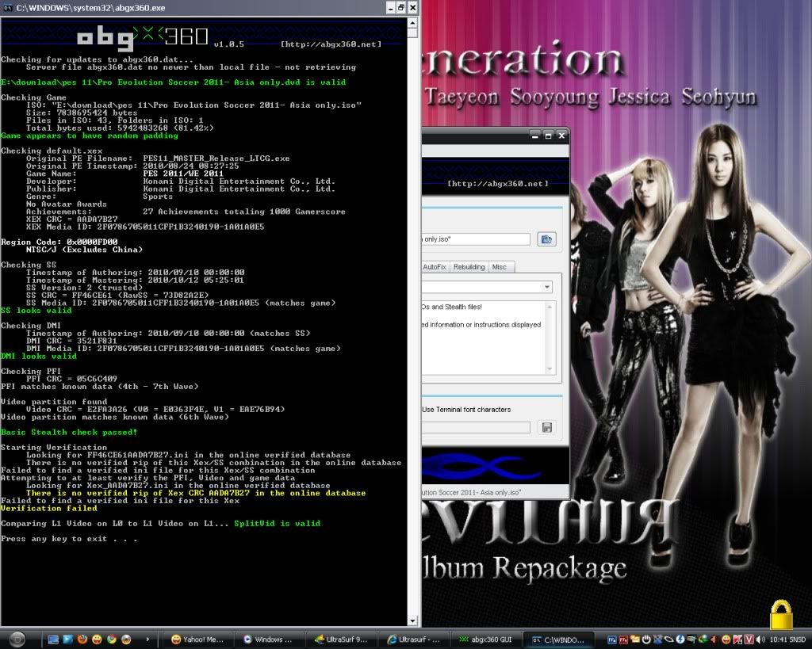Click the abgx360.net URL in the GUI banner
812x649 pixels.
coord(498,184)
